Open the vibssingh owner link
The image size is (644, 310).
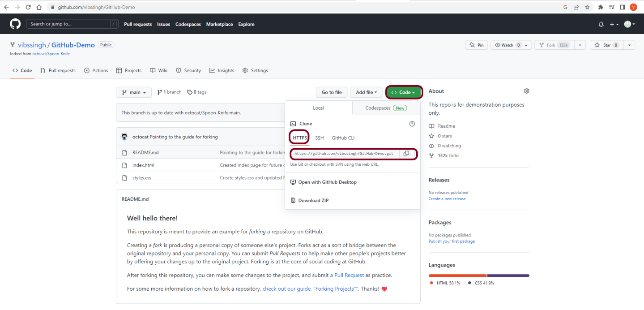pyautogui.click(x=32, y=45)
